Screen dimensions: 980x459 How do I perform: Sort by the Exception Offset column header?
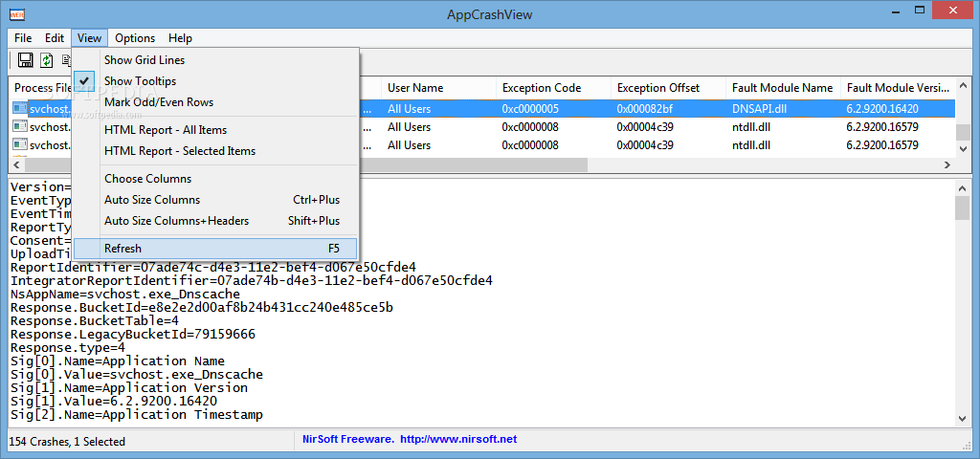pos(669,88)
